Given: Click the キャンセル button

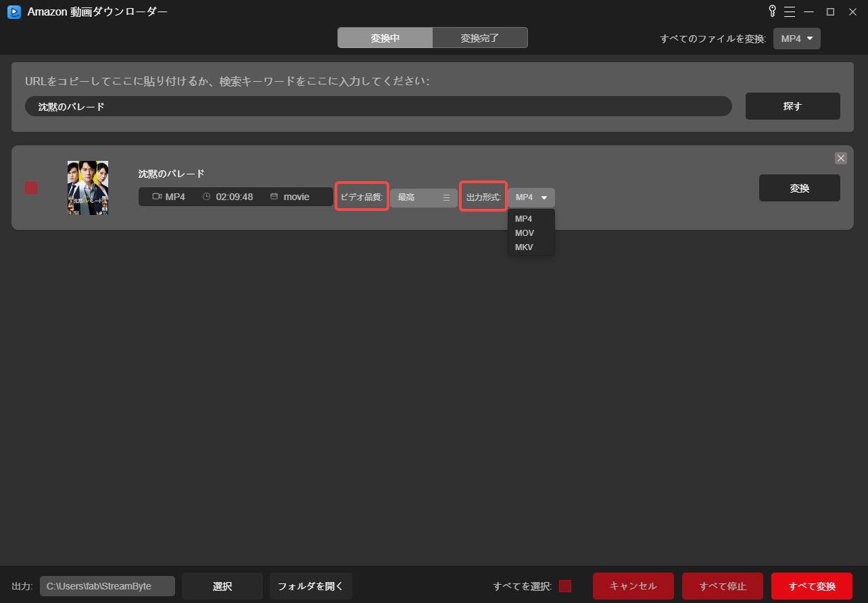Looking at the screenshot, I should click(x=633, y=586).
